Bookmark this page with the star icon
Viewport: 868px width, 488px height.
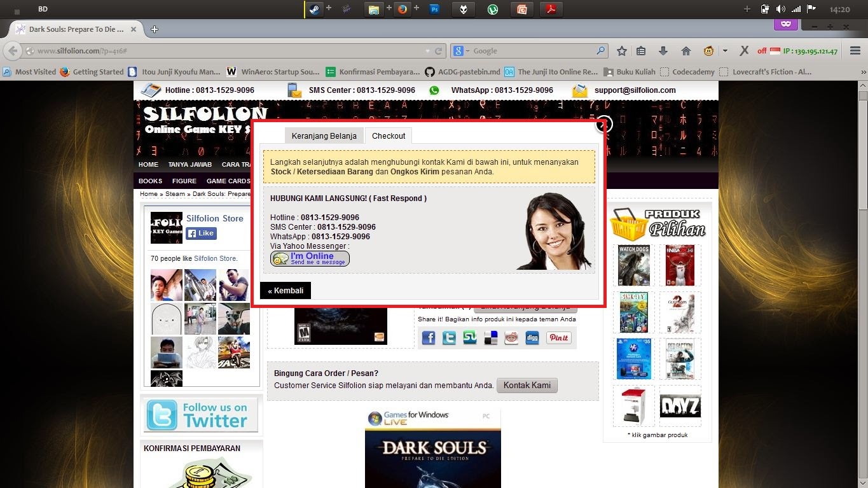[622, 51]
